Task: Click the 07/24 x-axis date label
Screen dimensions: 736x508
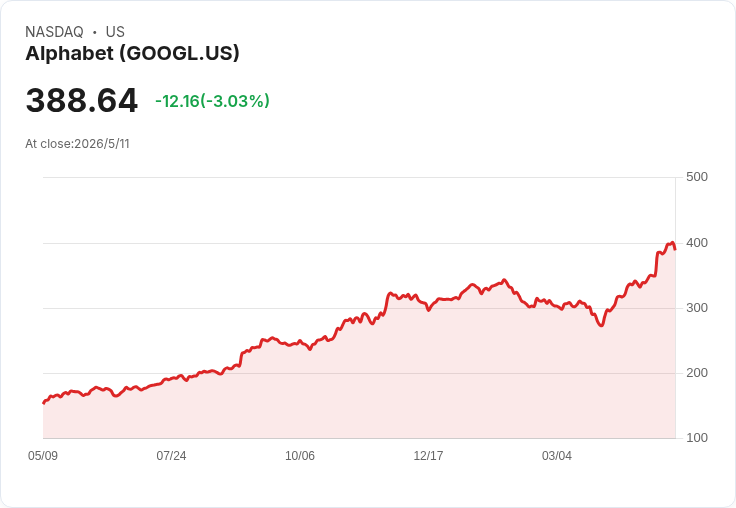Action: [x=171, y=456]
